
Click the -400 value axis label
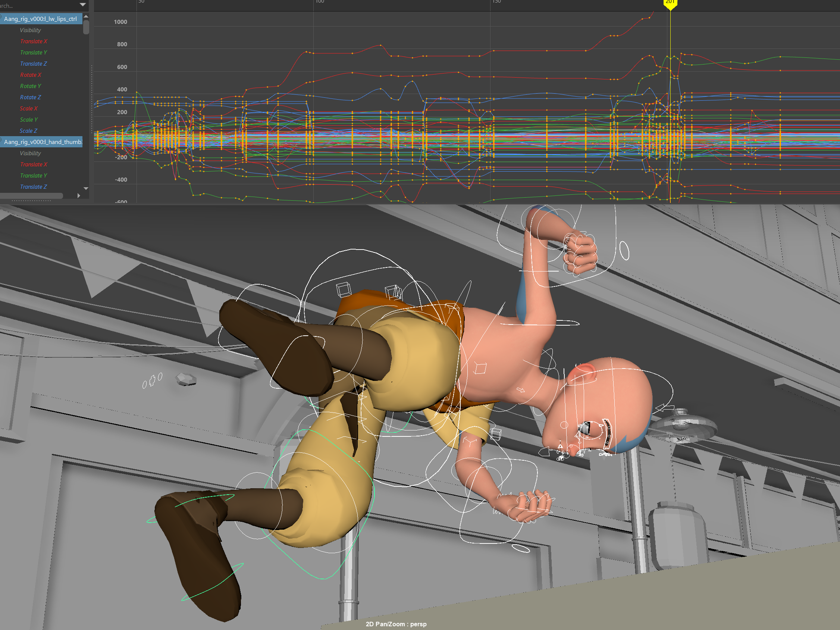pyautogui.click(x=121, y=180)
